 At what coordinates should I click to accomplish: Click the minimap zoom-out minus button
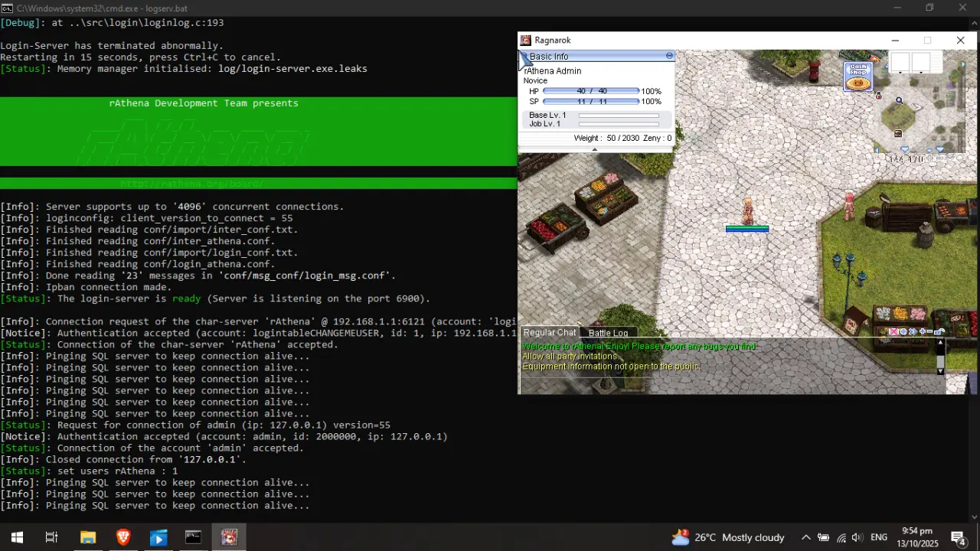(x=940, y=158)
